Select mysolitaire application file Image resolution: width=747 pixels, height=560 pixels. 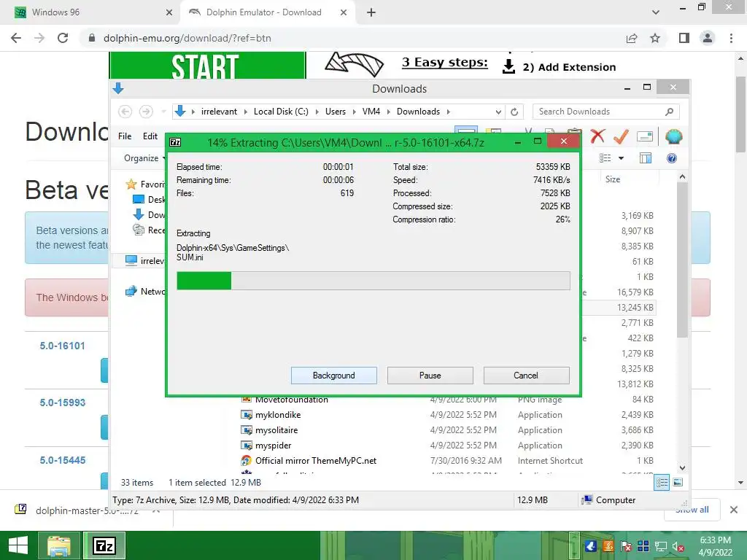click(x=276, y=430)
